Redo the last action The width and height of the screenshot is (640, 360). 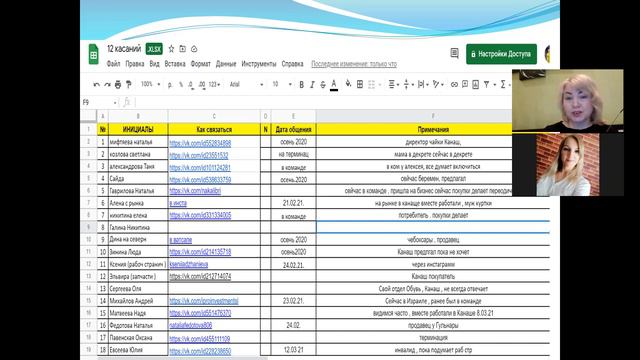(x=107, y=84)
